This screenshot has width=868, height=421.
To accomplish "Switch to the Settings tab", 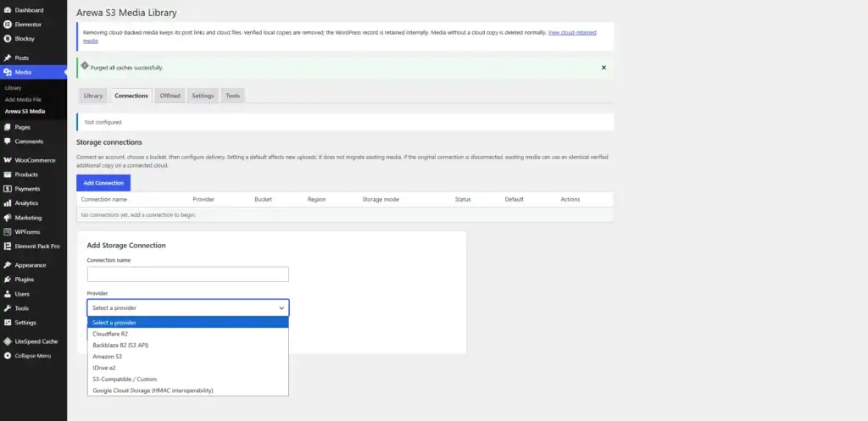I will click(x=203, y=96).
